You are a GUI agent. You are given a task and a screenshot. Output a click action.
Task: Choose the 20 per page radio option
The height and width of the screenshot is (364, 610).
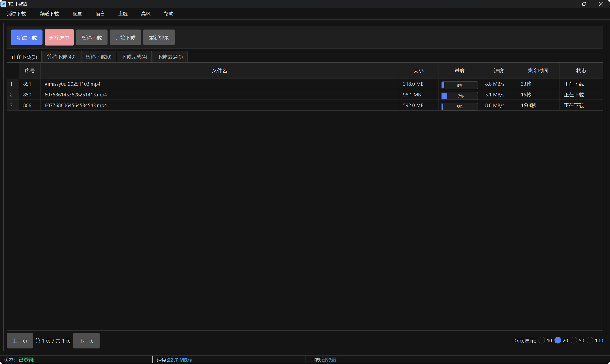[x=558, y=340]
